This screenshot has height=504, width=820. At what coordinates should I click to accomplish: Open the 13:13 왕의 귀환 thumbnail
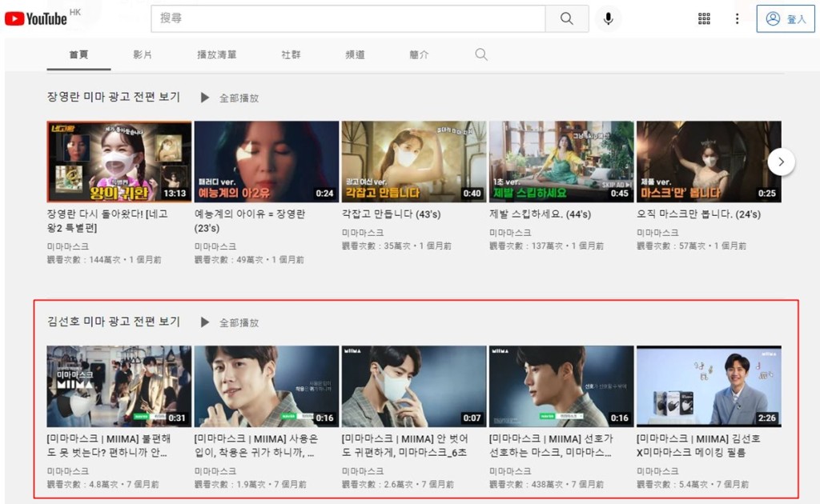[x=119, y=162]
